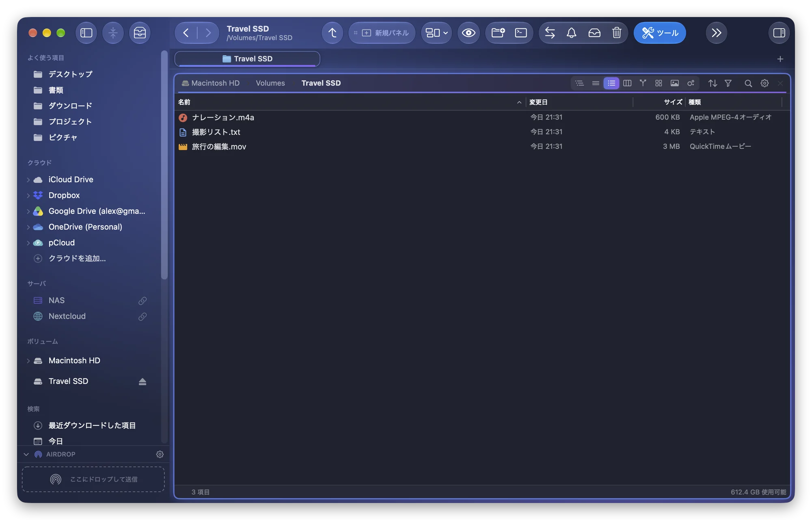
Task: Click the trash delete icon
Action: (616, 33)
